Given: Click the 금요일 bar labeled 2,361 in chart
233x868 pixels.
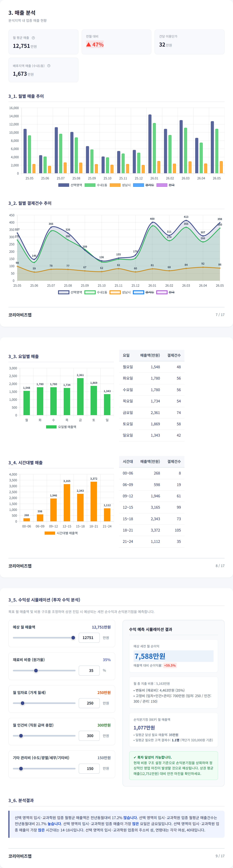Looking at the screenshot, I should pyautogui.click(x=80, y=397).
